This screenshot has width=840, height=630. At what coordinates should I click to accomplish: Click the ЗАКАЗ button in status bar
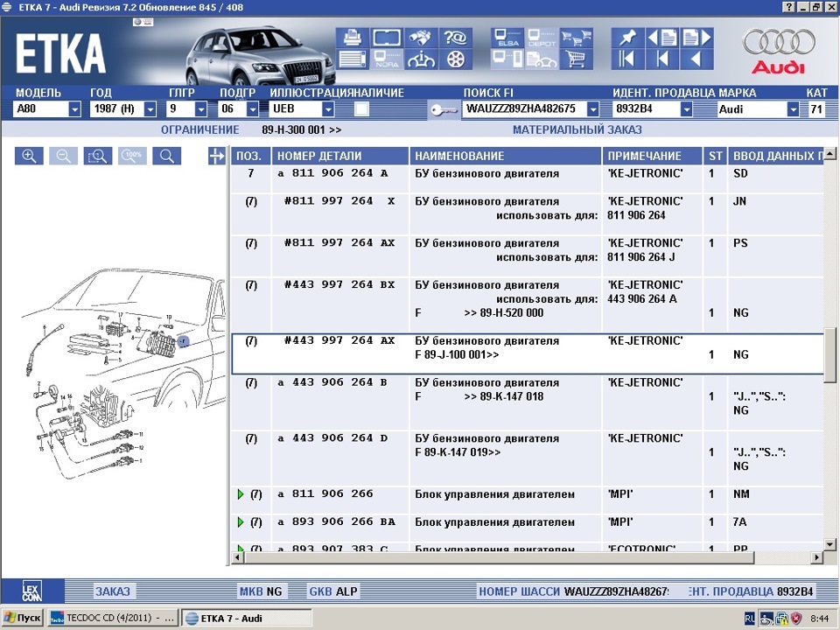tap(113, 591)
